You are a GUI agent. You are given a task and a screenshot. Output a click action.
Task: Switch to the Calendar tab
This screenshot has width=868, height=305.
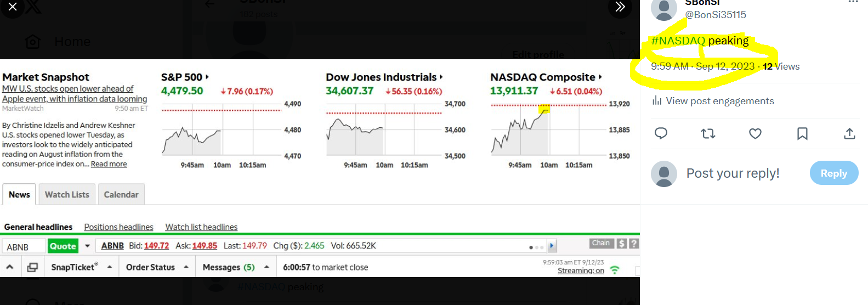point(121,195)
